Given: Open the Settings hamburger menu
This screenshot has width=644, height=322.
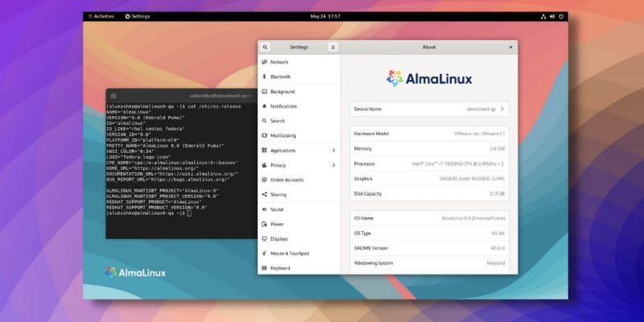Looking at the screenshot, I should point(332,47).
